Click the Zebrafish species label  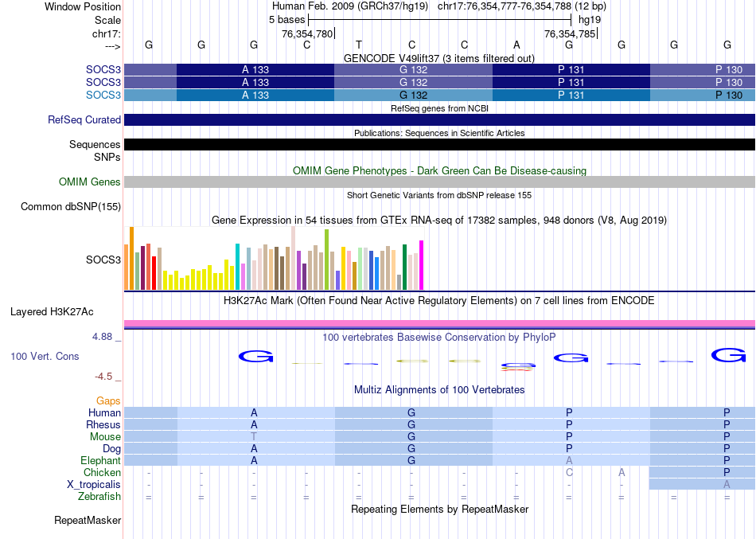click(99, 497)
